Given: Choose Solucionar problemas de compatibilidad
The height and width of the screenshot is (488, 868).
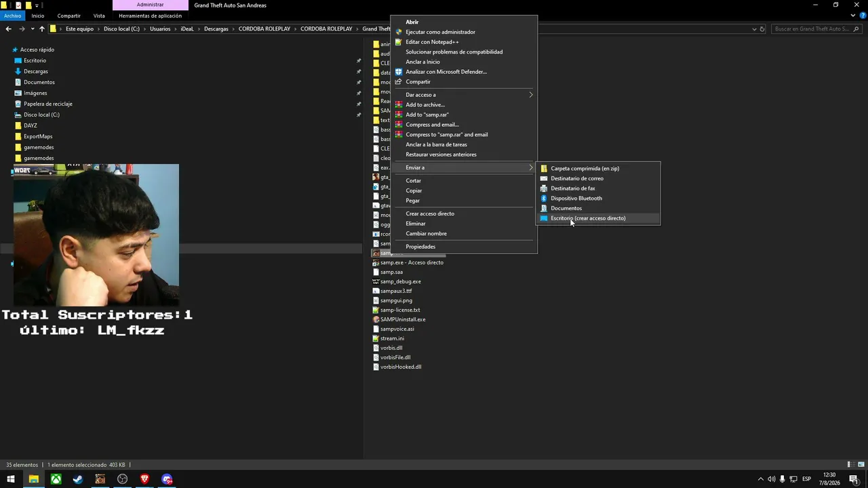Looking at the screenshot, I should 454,52.
